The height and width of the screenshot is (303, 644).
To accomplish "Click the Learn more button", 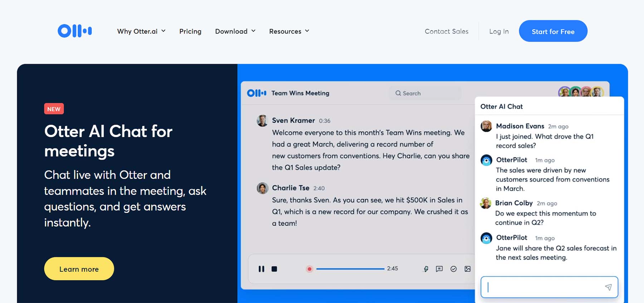I will pyautogui.click(x=79, y=269).
